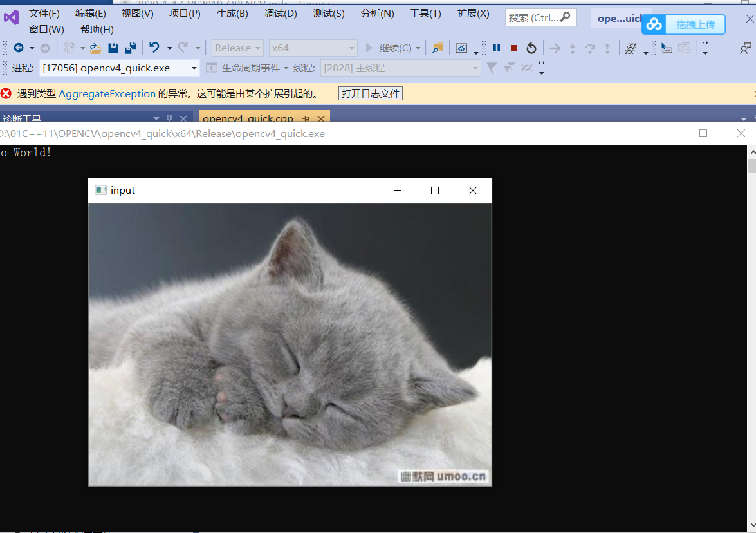Open the 调试(D) menu
The height and width of the screenshot is (533, 756).
coord(281,13)
